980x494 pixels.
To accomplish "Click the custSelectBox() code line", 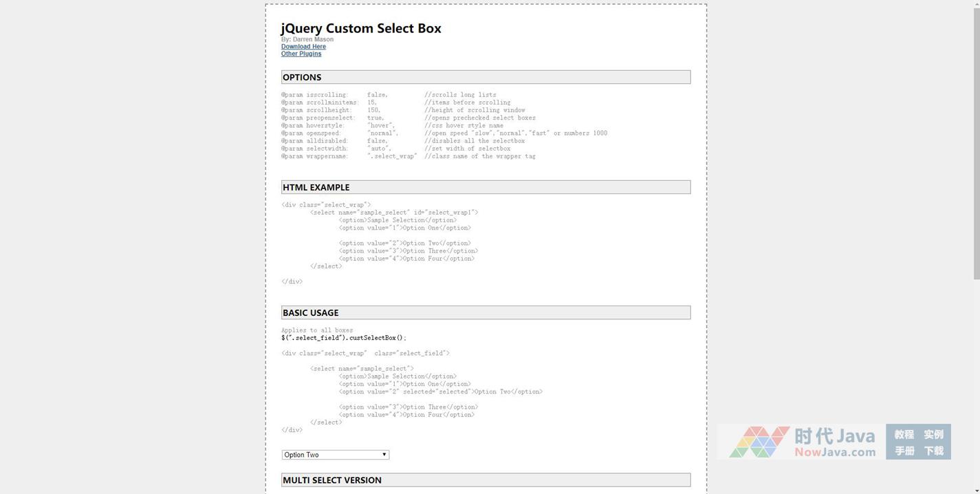I will coord(343,338).
